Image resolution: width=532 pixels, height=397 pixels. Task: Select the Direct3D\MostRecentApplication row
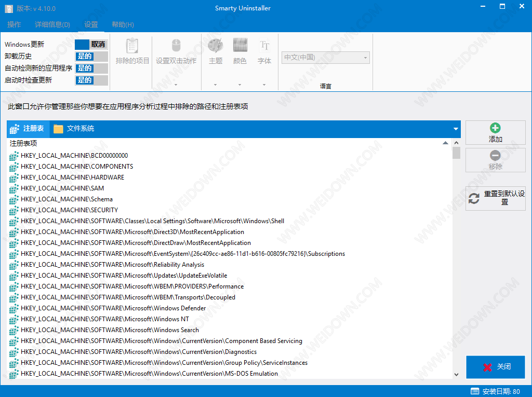tap(229, 232)
